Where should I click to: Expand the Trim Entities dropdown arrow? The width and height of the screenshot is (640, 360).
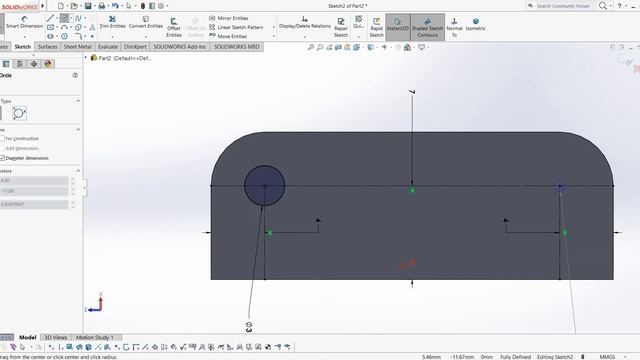click(x=112, y=37)
